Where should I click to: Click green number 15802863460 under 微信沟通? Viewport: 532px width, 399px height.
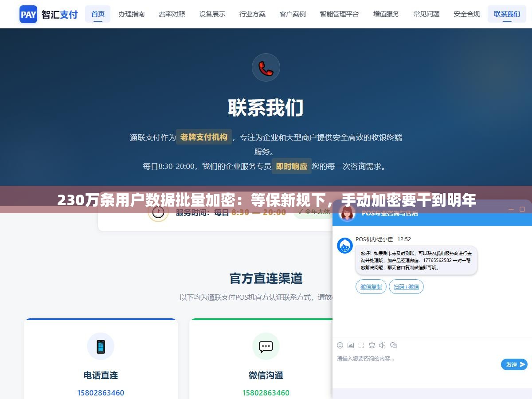[x=266, y=393]
